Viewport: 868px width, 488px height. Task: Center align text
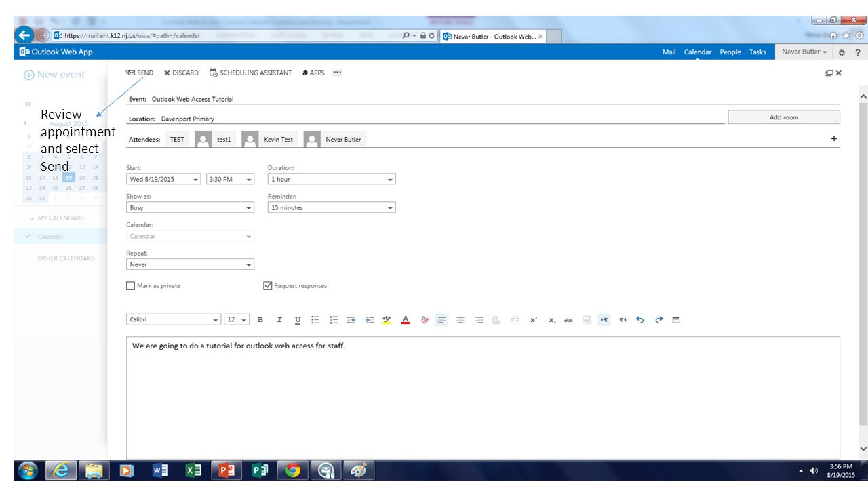tap(460, 320)
